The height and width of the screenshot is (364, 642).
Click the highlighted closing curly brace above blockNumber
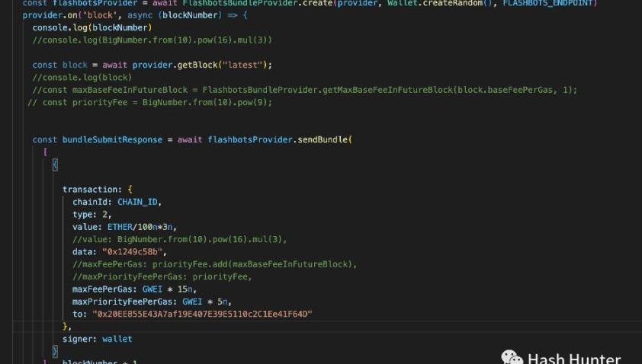click(x=55, y=351)
